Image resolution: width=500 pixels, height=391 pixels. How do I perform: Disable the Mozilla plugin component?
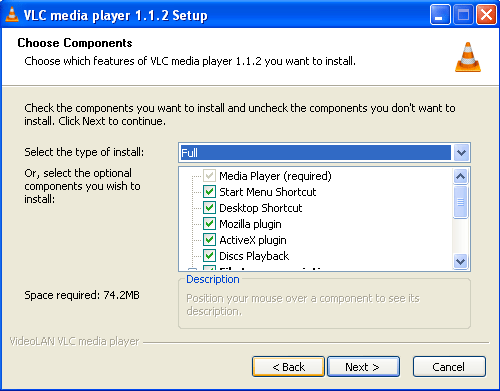(x=209, y=224)
